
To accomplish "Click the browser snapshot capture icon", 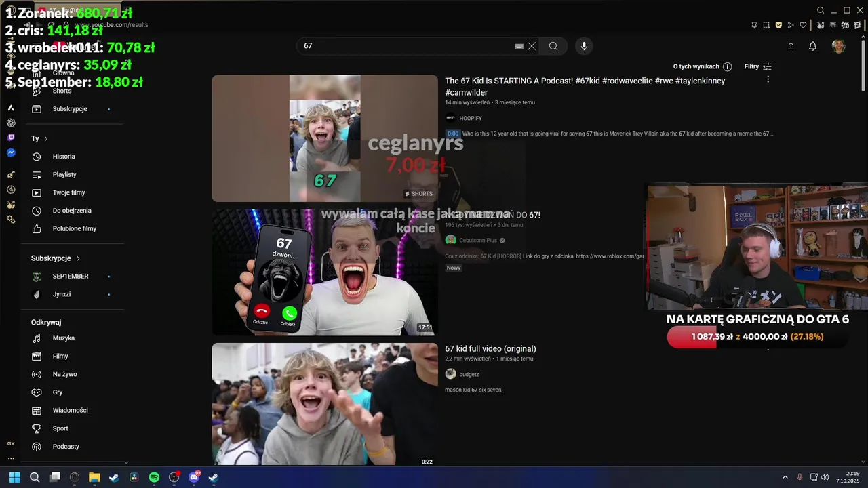I will coord(766,25).
